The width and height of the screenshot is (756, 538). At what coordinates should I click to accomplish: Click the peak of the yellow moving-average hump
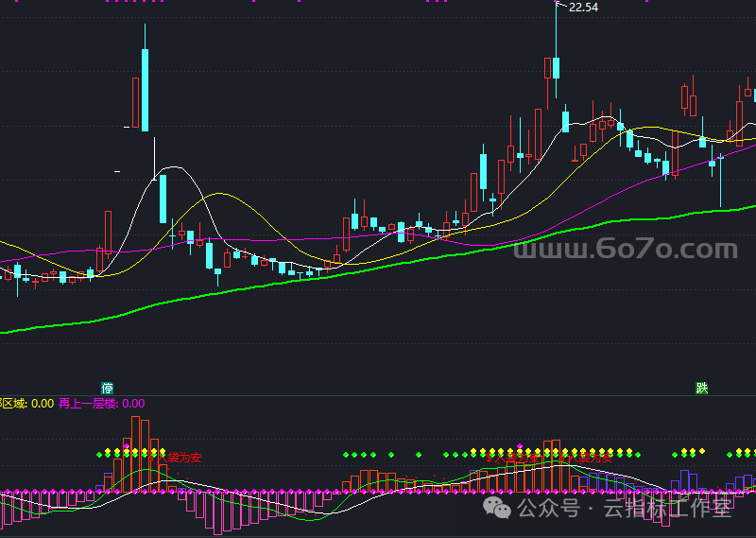(221, 194)
